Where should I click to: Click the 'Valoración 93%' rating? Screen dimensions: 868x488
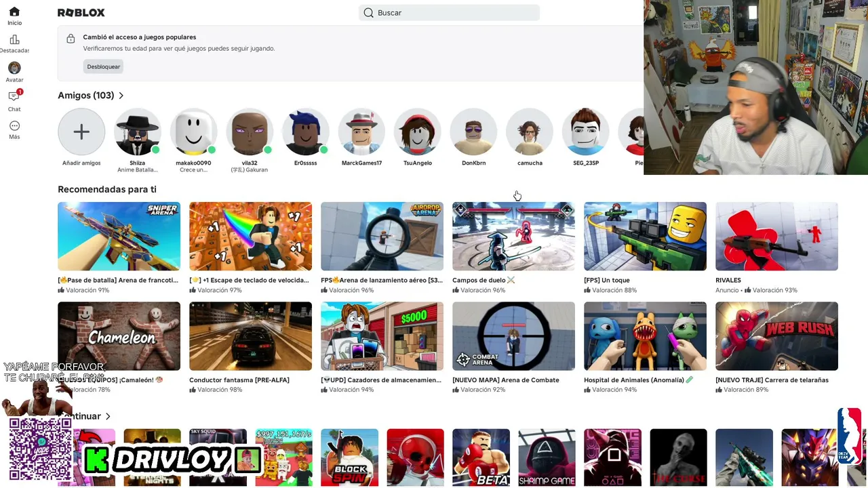771,290
